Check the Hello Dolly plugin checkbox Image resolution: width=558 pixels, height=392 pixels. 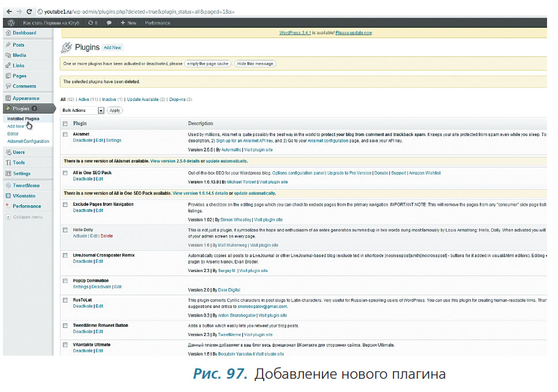[x=65, y=230]
